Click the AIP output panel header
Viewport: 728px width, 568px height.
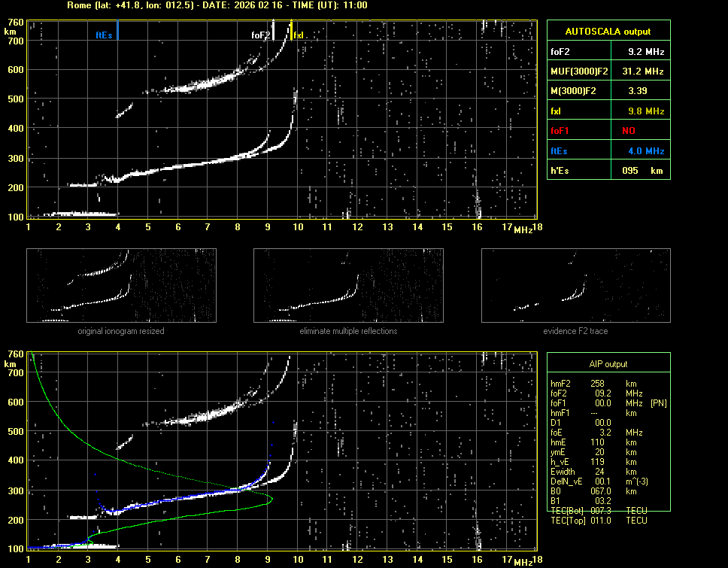[608, 363]
